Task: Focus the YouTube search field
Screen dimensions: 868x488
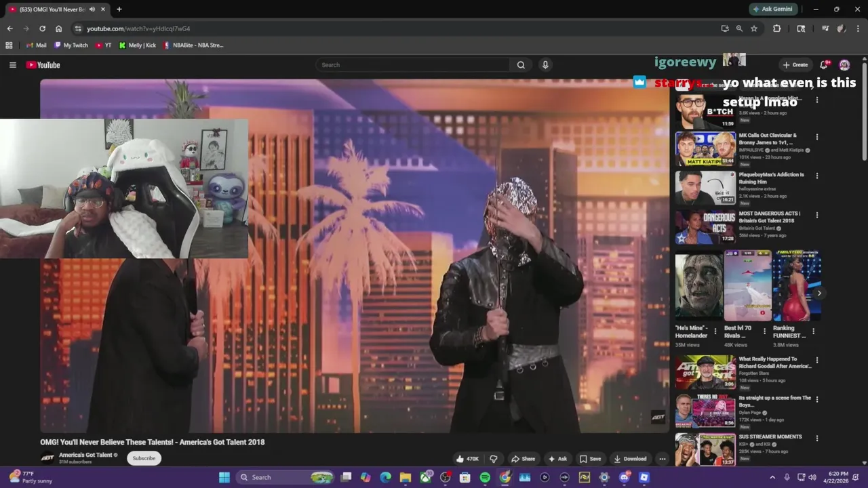Action: click(413, 65)
